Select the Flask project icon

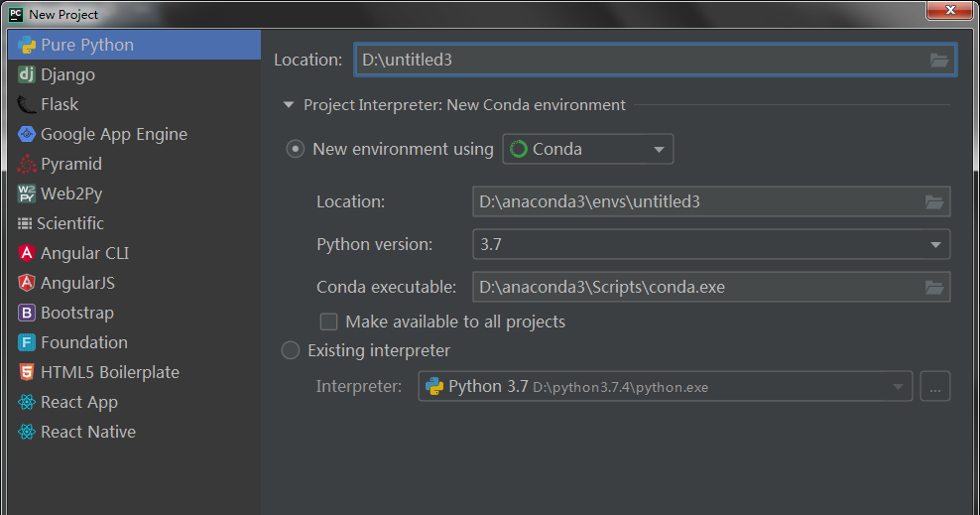coord(27,104)
